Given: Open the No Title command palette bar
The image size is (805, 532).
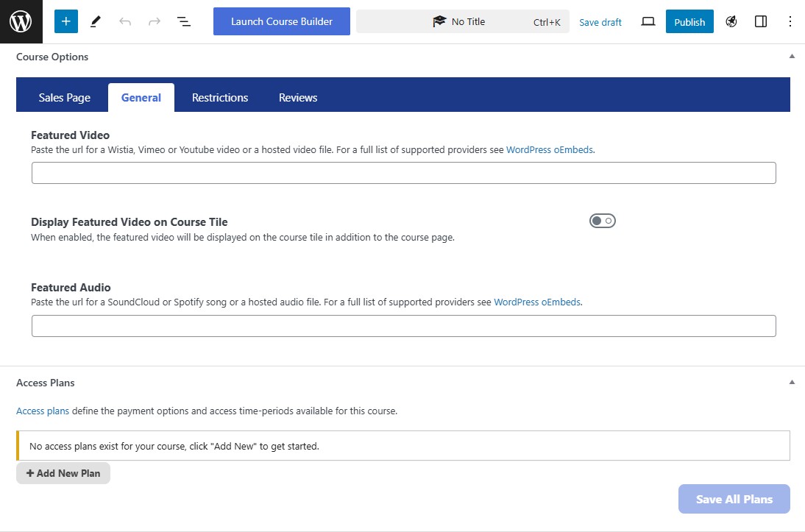Looking at the screenshot, I should point(462,21).
